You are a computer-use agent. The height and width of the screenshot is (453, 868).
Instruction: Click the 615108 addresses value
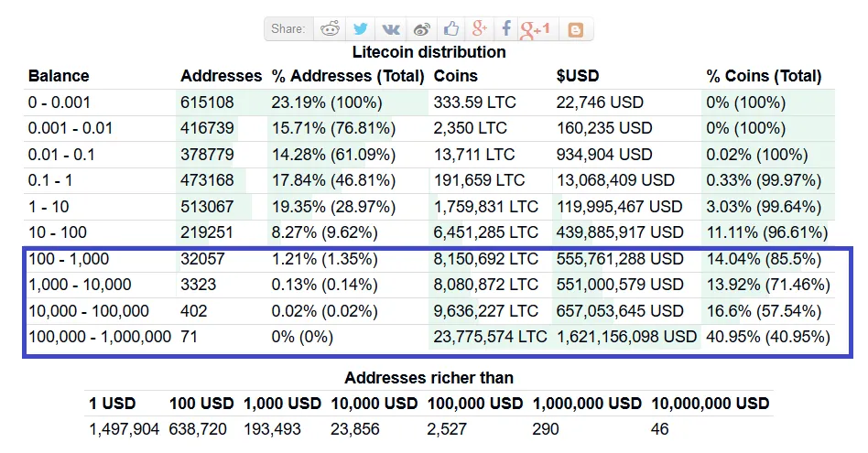tap(207, 102)
